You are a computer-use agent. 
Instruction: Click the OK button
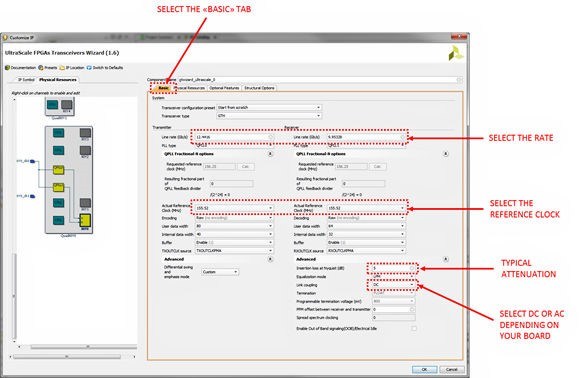click(425, 369)
